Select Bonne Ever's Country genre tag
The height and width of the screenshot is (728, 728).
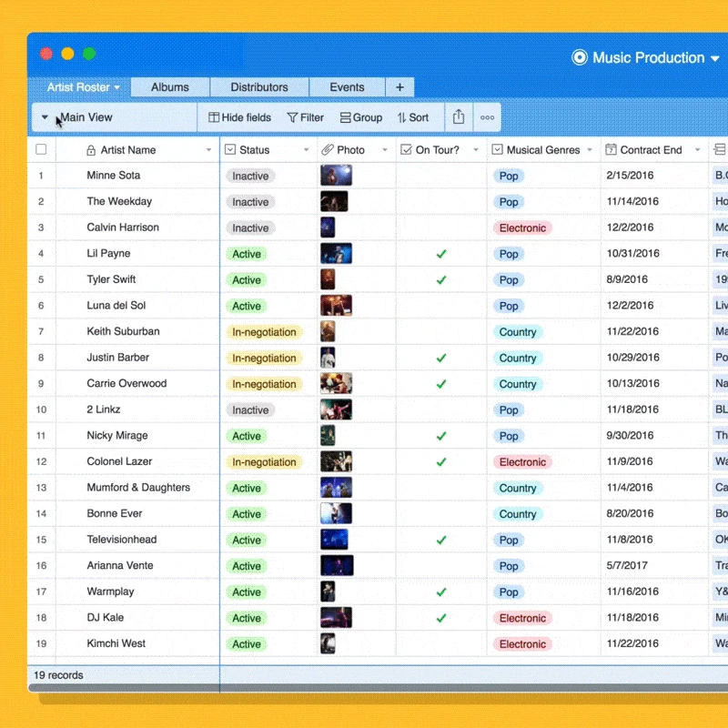[517, 514]
